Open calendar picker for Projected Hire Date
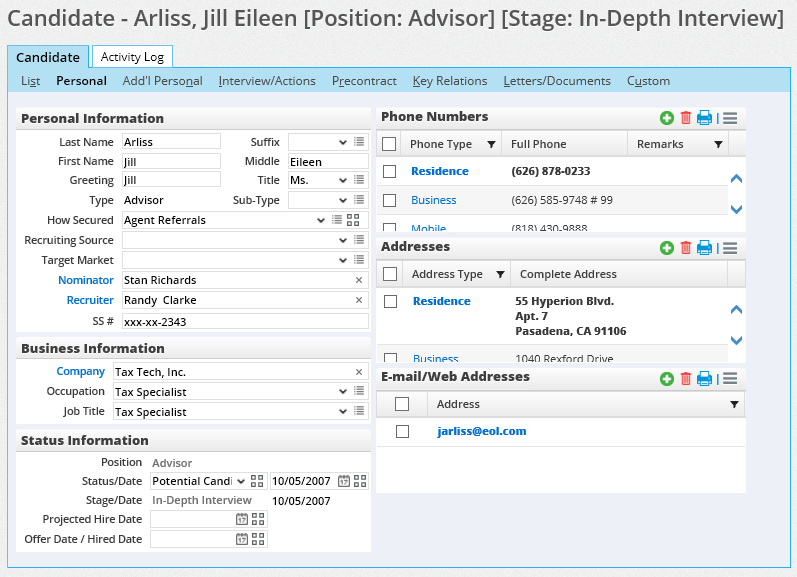 [x=241, y=519]
